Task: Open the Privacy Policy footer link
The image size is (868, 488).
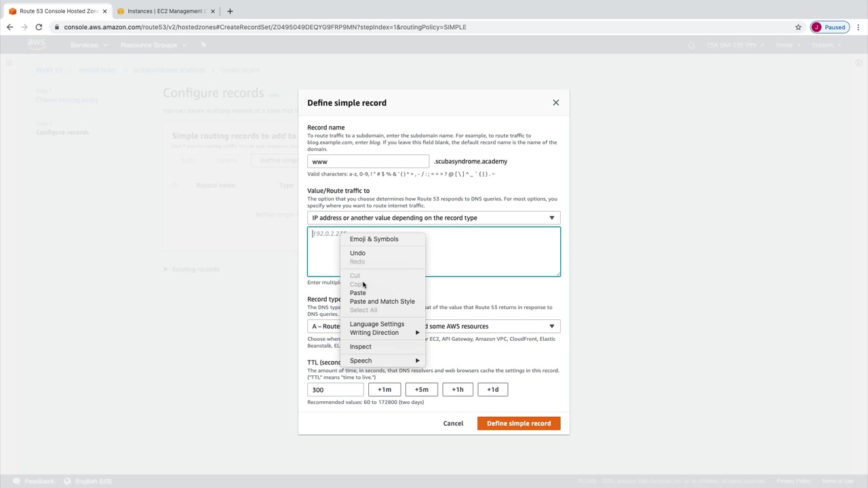Action: 793,481
